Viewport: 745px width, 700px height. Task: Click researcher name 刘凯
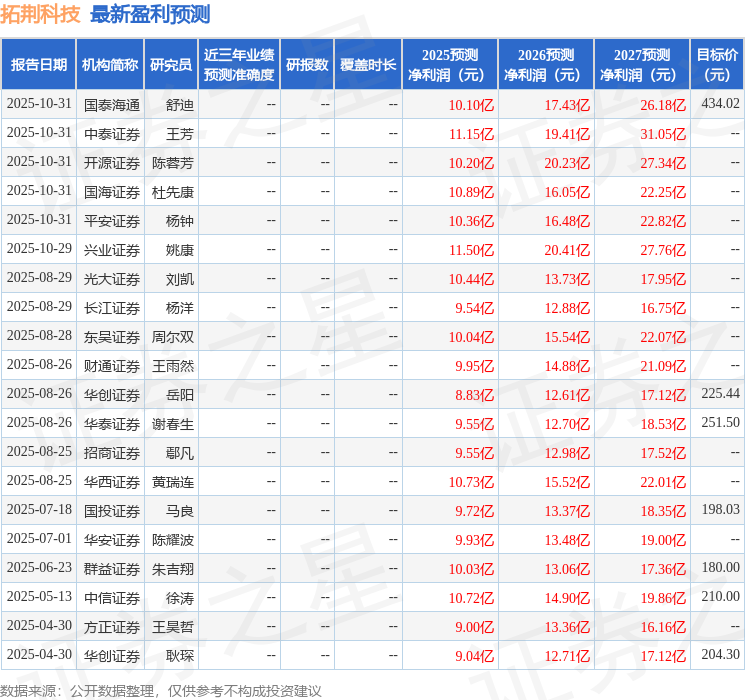click(x=180, y=279)
